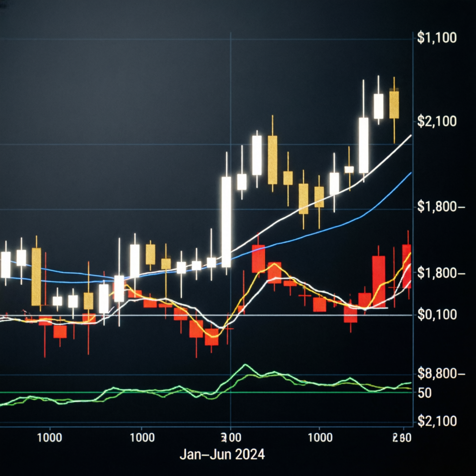Click the $1,100 price axis label
Screen dimensions: 476x476
(437, 38)
